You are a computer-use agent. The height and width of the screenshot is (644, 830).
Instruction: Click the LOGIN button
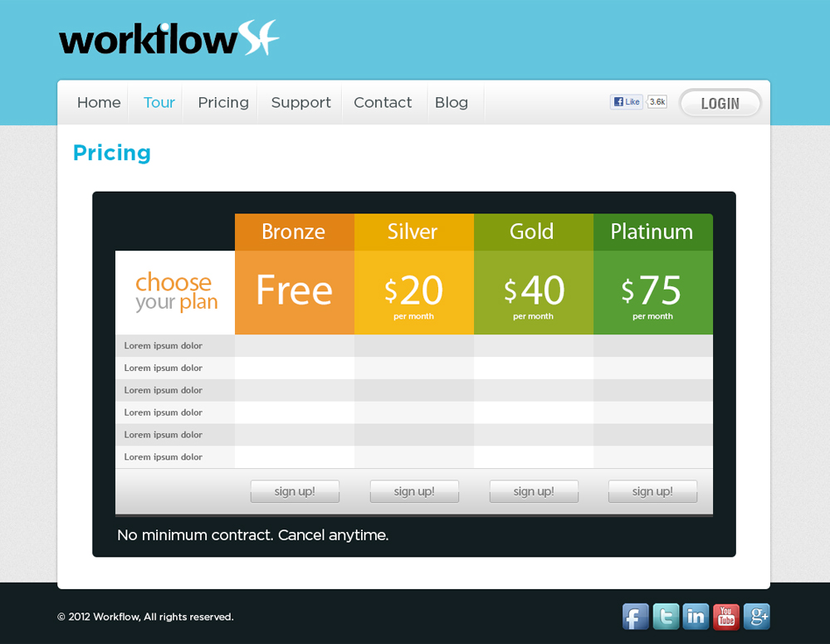[x=720, y=104]
